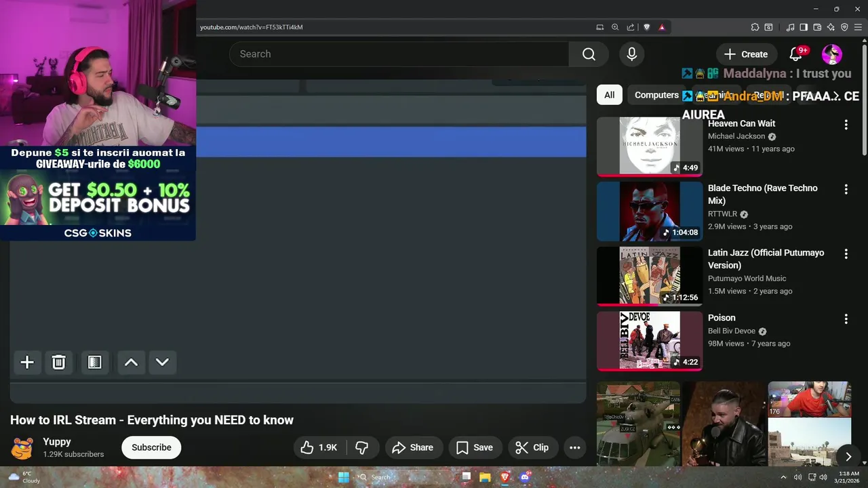
Task: Open options menu for Latin Jazz video
Action: coord(846,253)
